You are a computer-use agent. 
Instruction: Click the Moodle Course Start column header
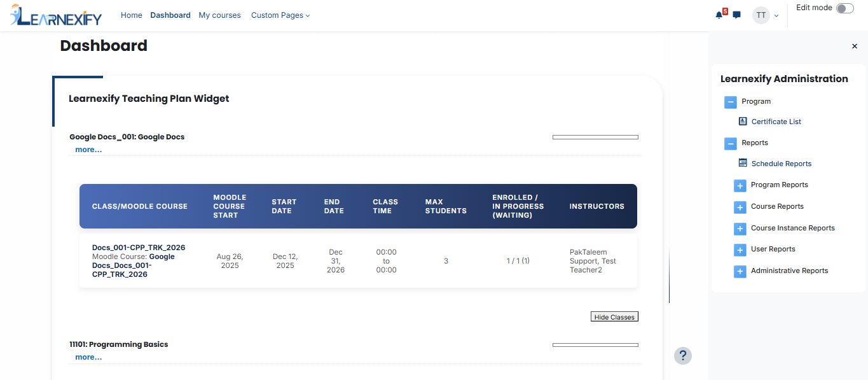tap(230, 206)
